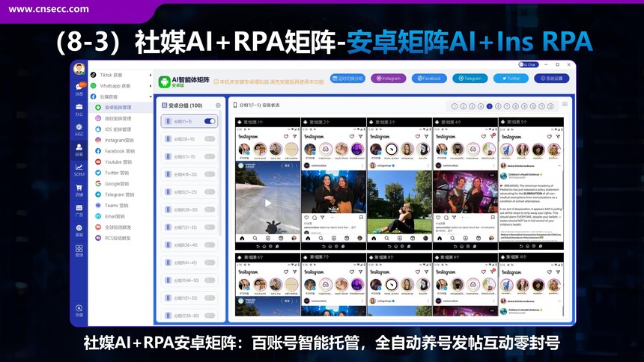Click the user avatar at sidebar top

[x=79, y=70]
